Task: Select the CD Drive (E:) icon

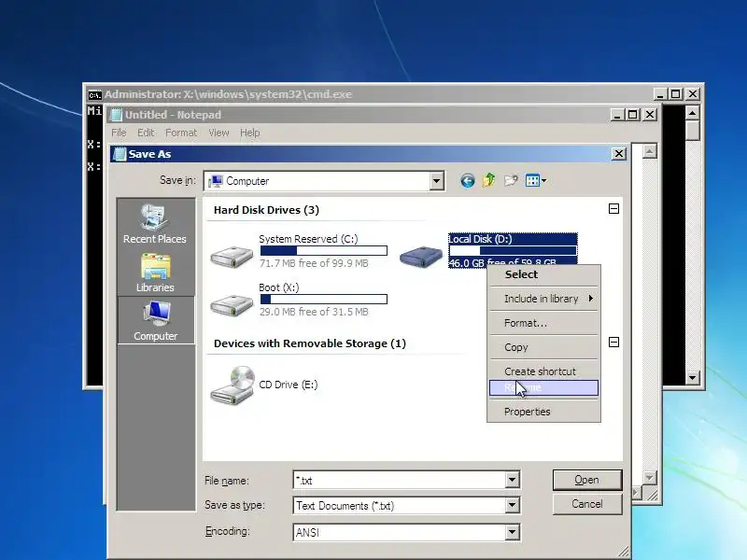Action: (x=233, y=385)
